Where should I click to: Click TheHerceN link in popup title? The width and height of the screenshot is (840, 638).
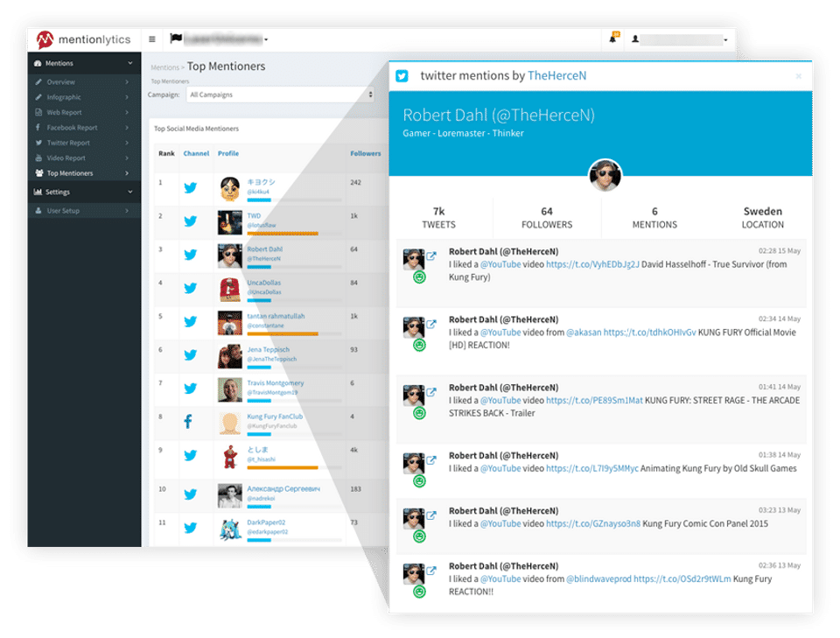point(556,75)
